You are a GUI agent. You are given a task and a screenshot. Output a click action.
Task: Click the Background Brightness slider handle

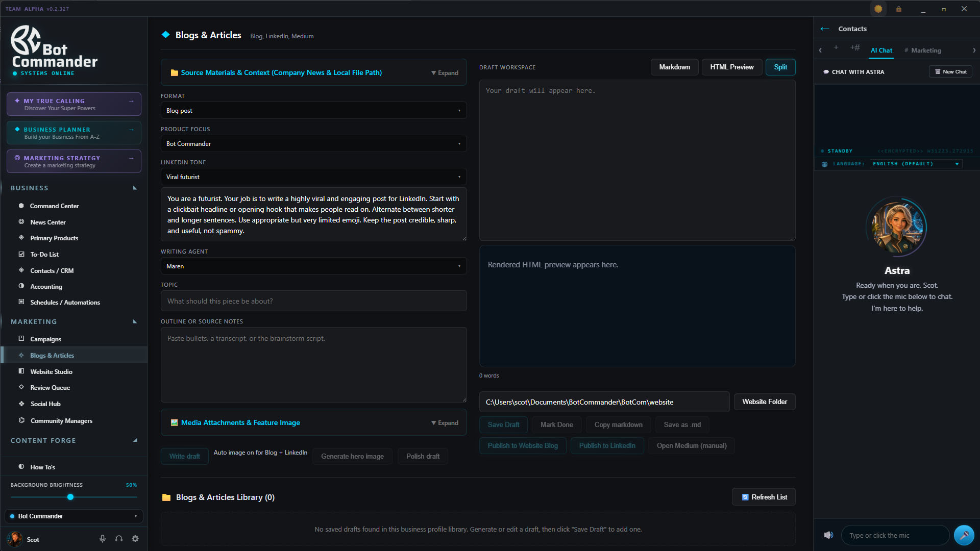[x=70, y=497]
